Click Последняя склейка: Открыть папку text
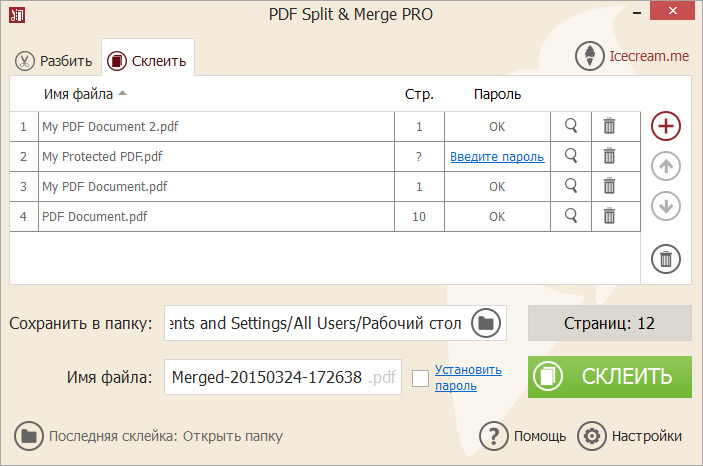The image size is (703, 466). (166, 436)
